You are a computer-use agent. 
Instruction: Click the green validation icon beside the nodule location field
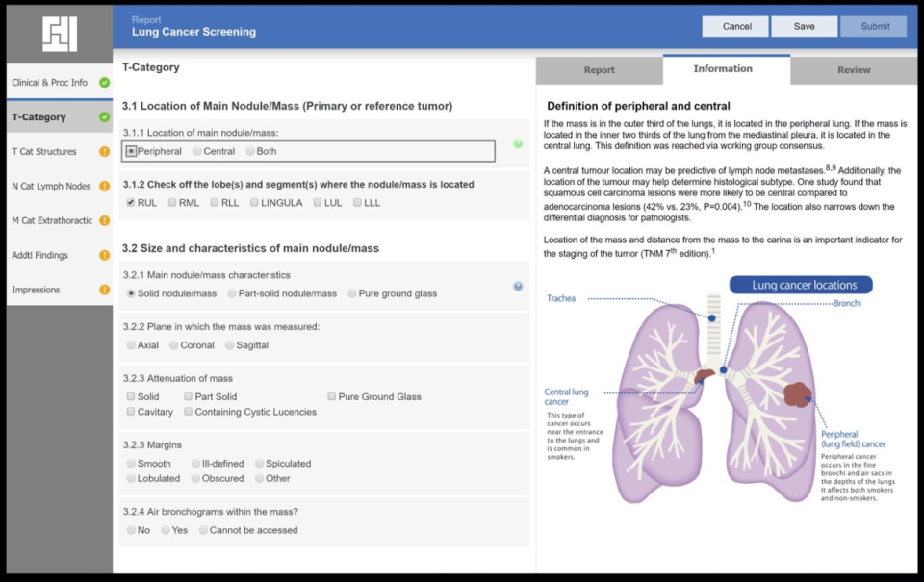517,144
